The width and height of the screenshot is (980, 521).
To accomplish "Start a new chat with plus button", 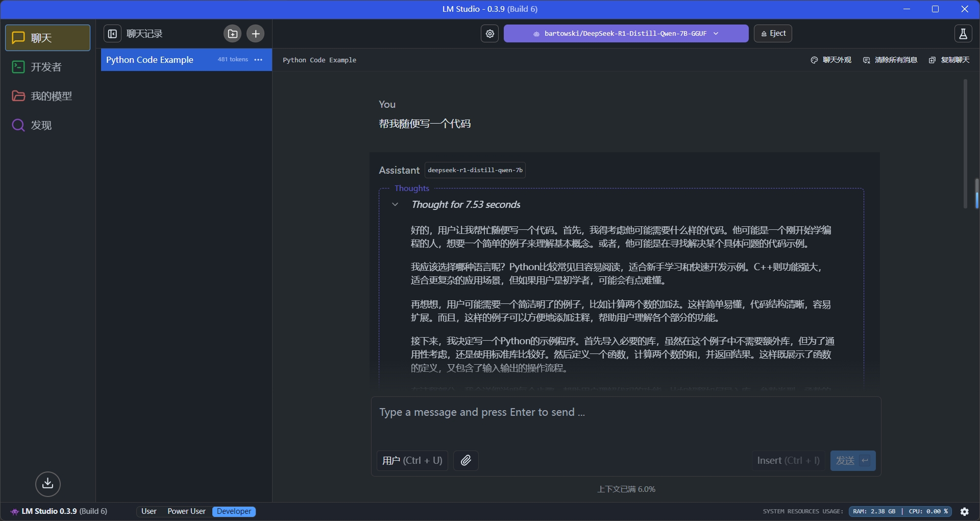I will [x=256, y=34].
